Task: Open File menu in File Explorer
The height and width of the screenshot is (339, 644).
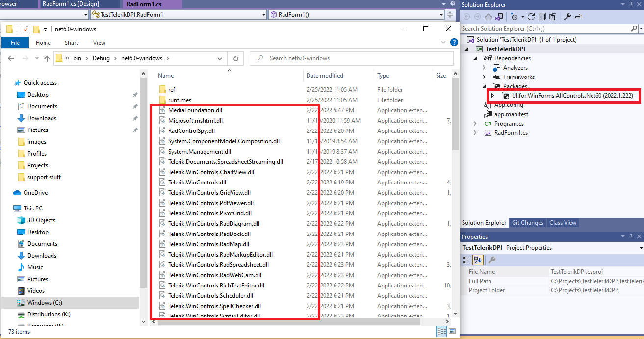Action: [15, 43]
